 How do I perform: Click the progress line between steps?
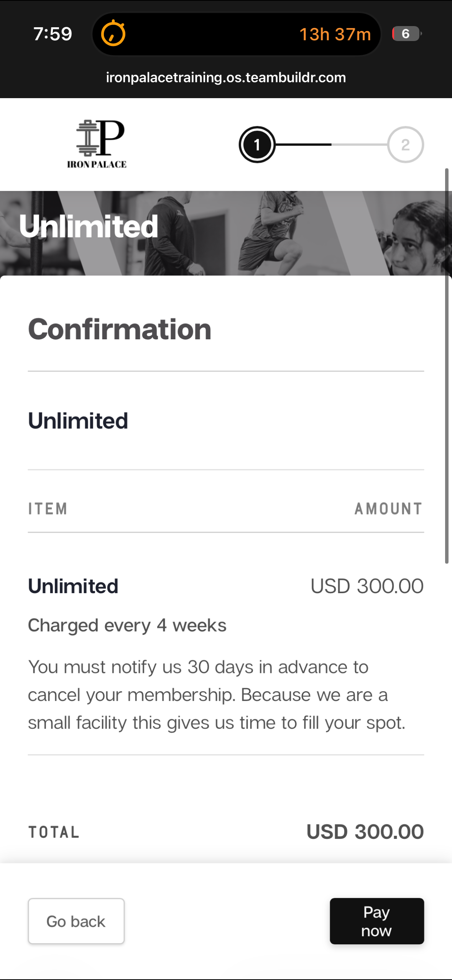pyautogui.click(x=331, y=145)
